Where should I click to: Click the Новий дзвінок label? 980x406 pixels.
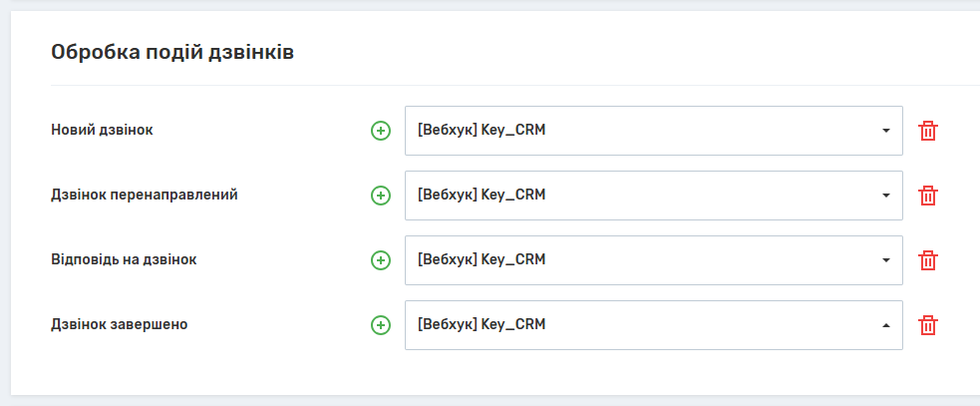[x=102, y=130]
